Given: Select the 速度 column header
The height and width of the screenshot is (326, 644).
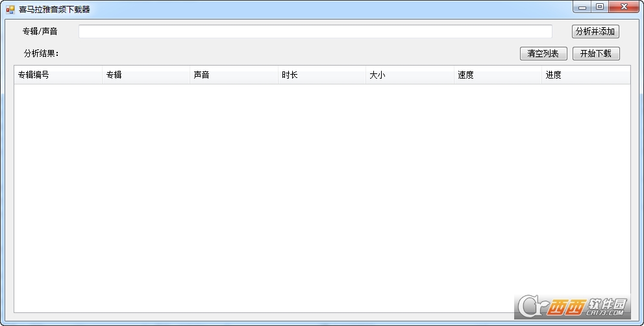Looking at the screenshot, I should coord(497,75).
